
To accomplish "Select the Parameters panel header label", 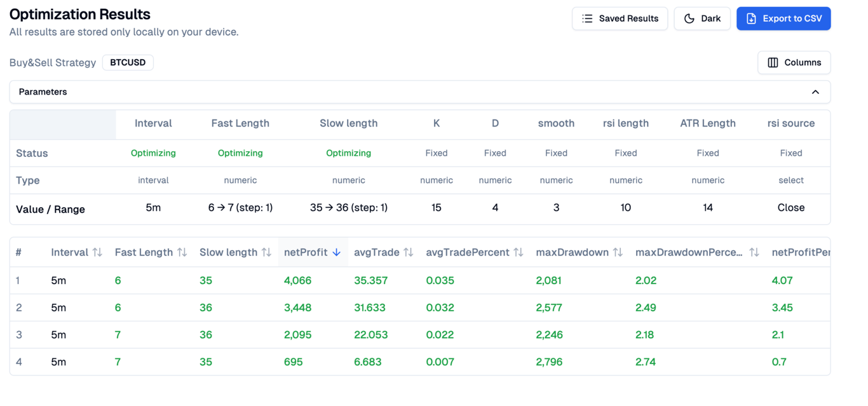I will (x=43, y=92).
